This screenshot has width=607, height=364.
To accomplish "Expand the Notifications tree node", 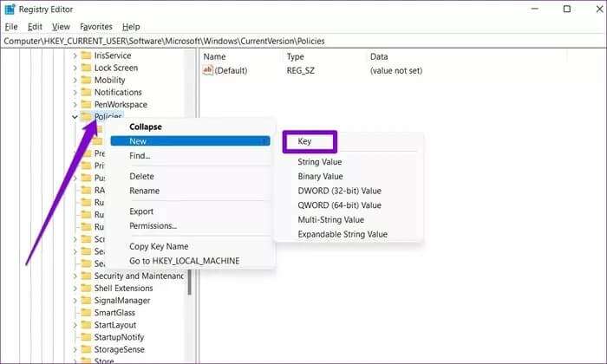I will [x=75, y=92].
